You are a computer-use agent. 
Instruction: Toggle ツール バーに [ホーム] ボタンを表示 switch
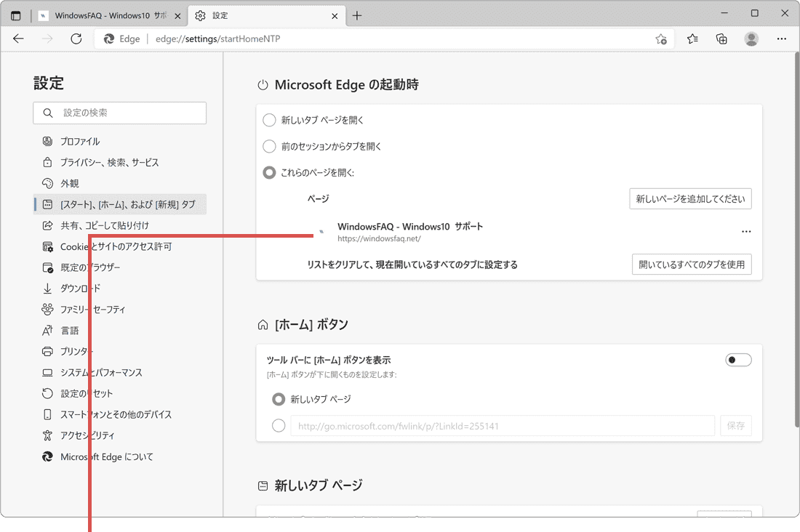coord(738,360)
